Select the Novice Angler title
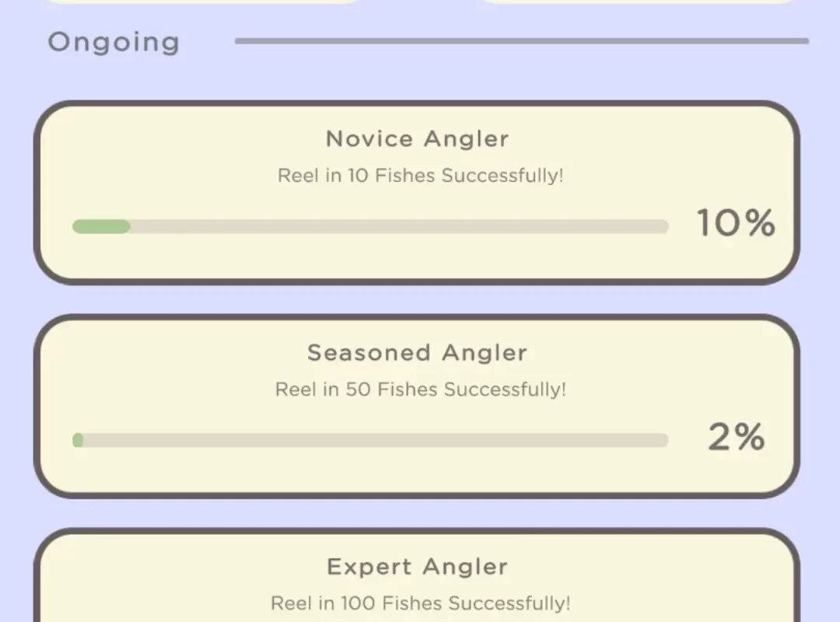The width and height of the screenshot is (840, 622). pos(418,139)
